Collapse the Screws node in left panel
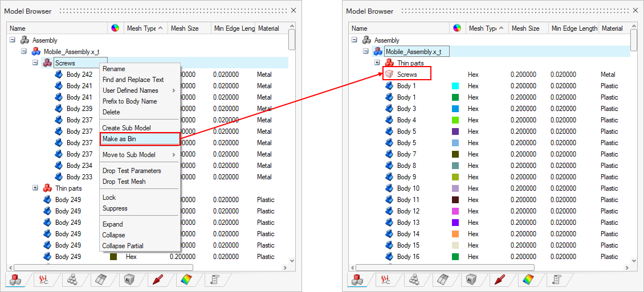Screen dimensions: 644x292 (35, 63)
